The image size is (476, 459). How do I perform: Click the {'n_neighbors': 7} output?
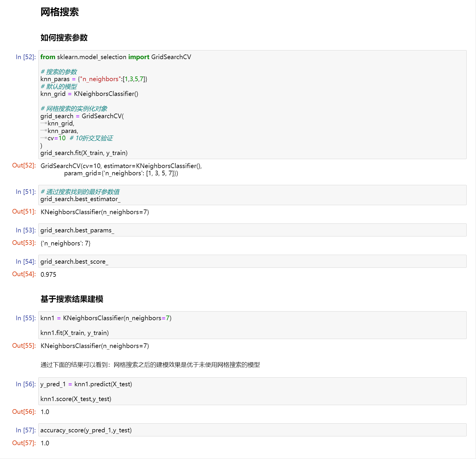coord(66,243)
